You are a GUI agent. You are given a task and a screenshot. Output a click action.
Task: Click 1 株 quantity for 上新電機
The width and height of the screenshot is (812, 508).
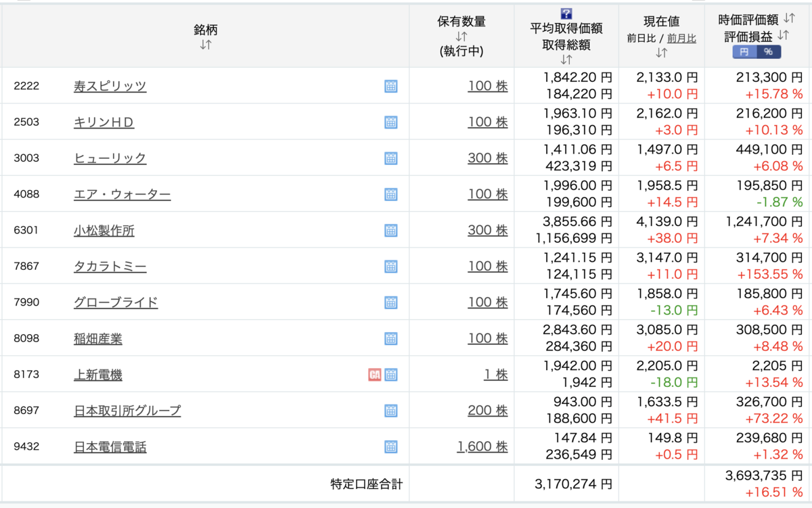tap(495, 375)
